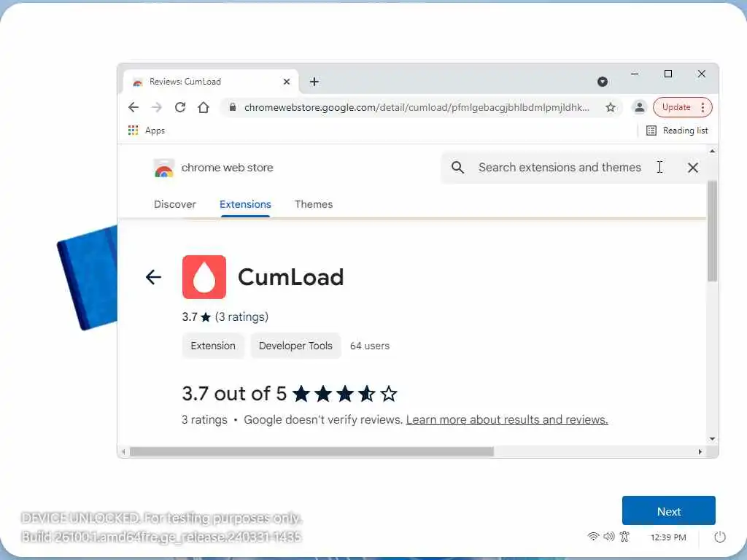Open the Reading list panel

pos(676,130)
